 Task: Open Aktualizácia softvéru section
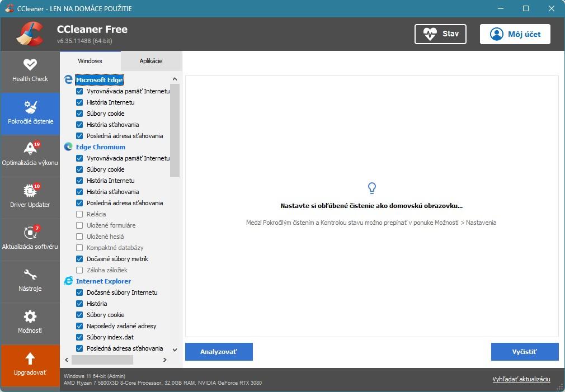pyautogui.click(x=30, y=239)
